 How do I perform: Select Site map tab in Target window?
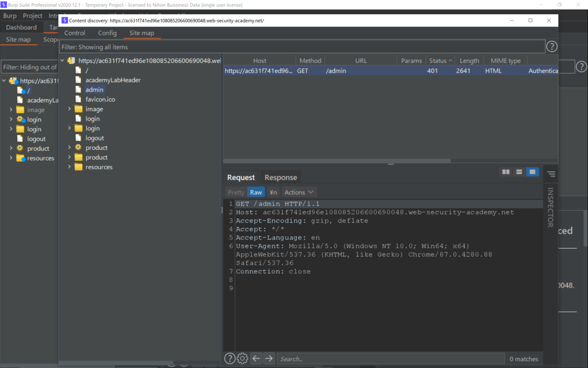click(18, 40)
